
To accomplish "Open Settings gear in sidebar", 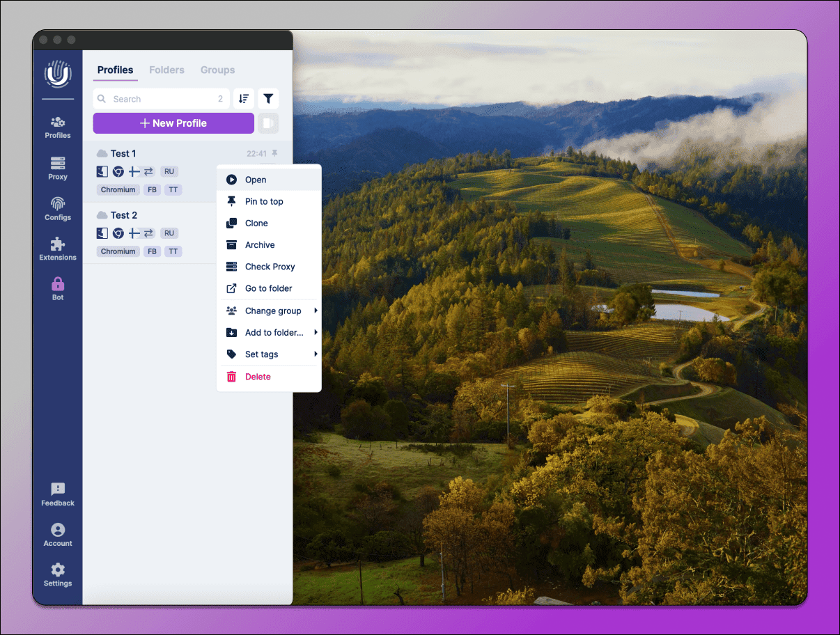I will pyautogui.click(x=58, y=575).
